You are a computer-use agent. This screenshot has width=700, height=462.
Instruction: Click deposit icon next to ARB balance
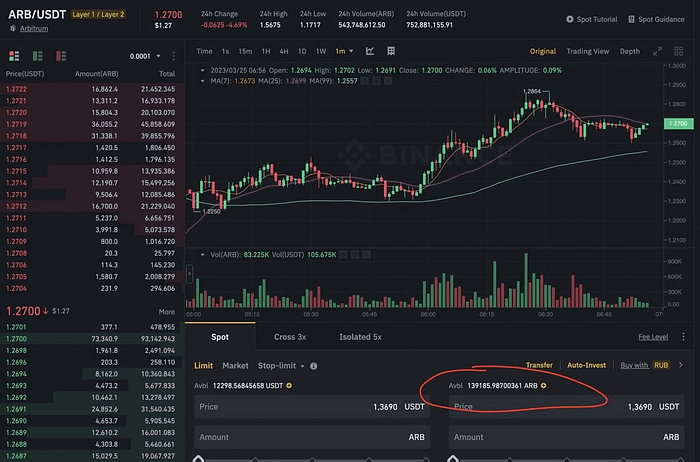coord(544,386)
